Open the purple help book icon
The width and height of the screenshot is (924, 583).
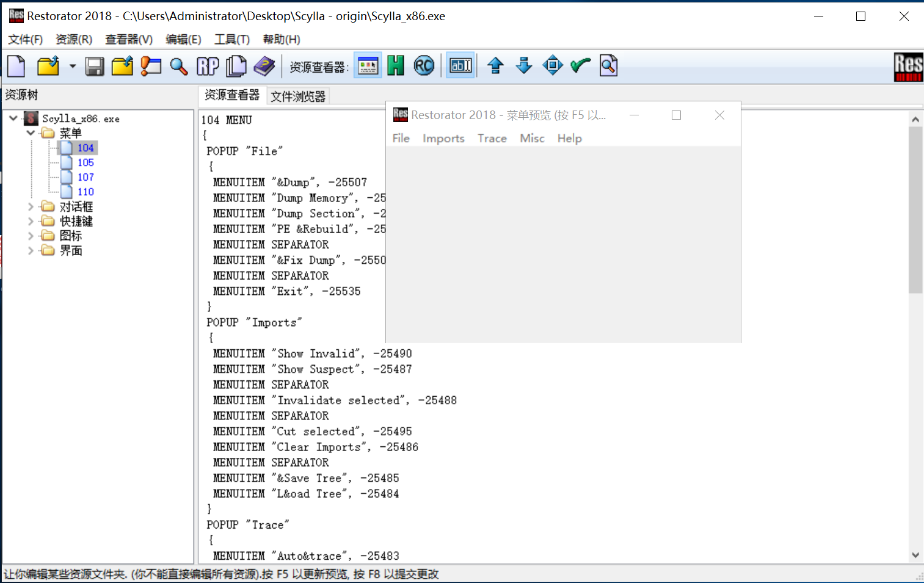pyautogui.click(x=264, y=66)
